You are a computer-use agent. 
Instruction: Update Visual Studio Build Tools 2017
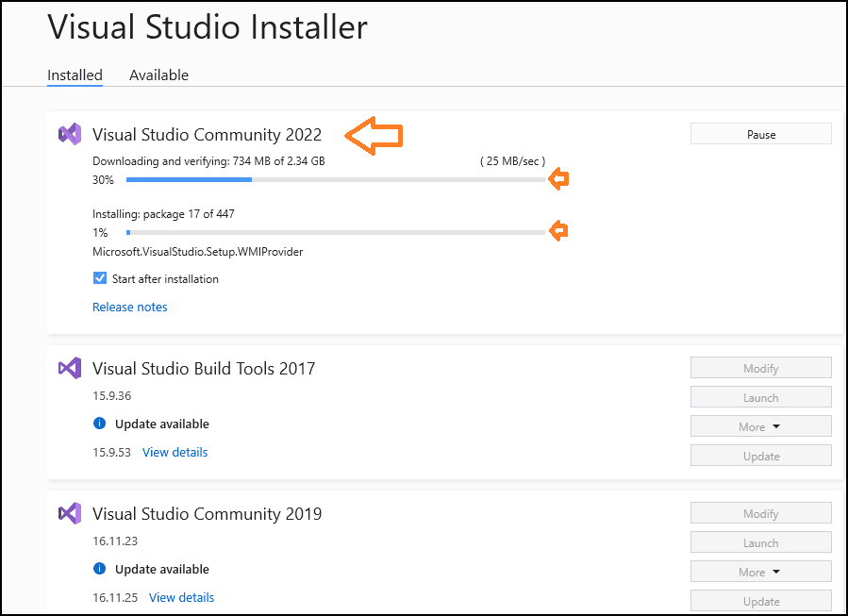(761, 456)
